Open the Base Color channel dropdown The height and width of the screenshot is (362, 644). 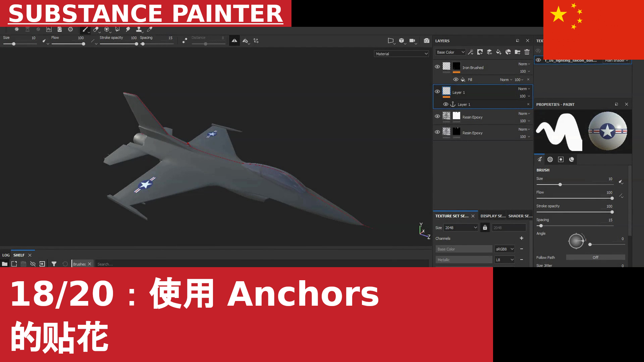(x=450, y=52)
